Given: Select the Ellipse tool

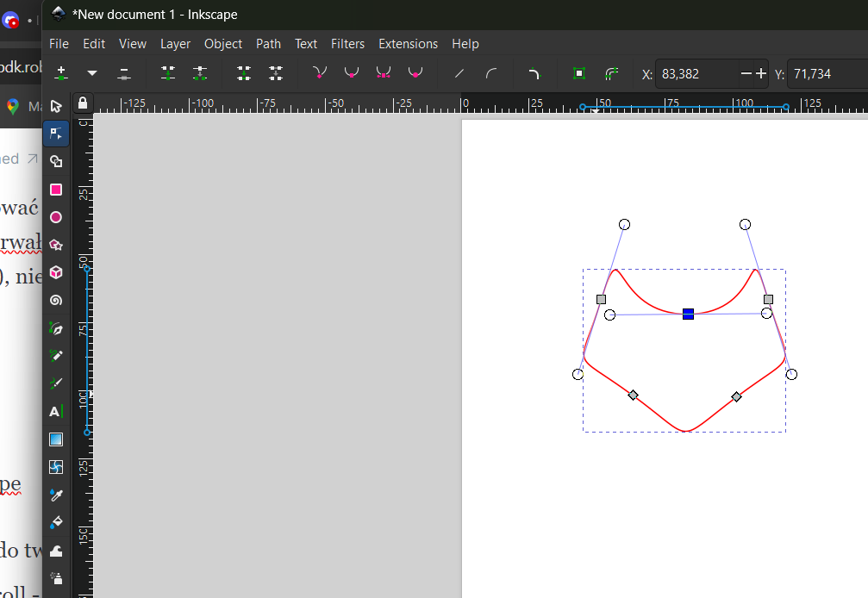Looking at the screenshot, I should [56, 217].
